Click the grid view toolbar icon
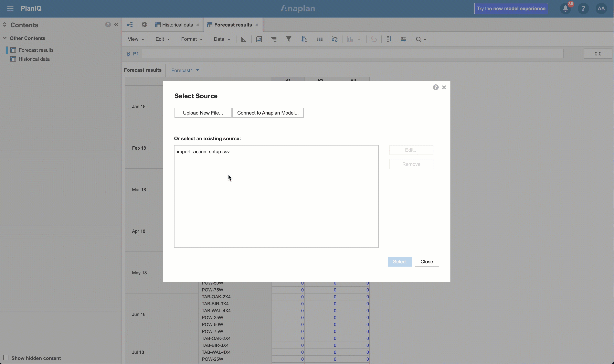 pos(319,39)
